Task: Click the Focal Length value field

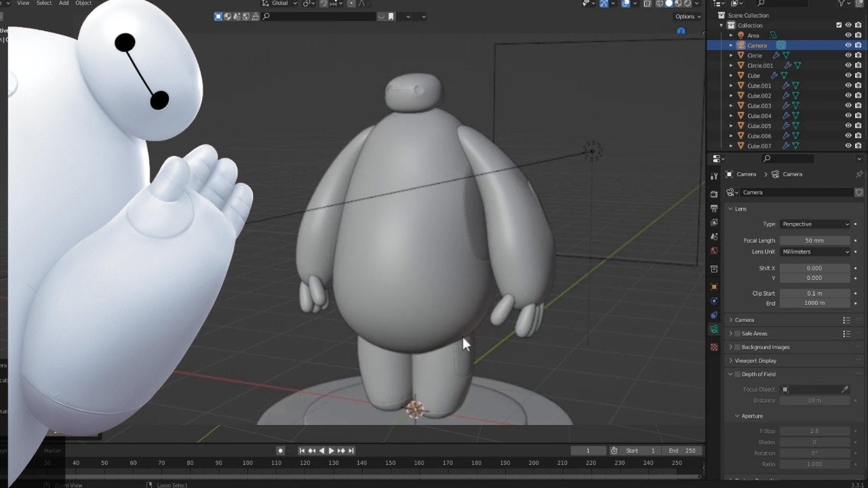Action: pos(814,241)
